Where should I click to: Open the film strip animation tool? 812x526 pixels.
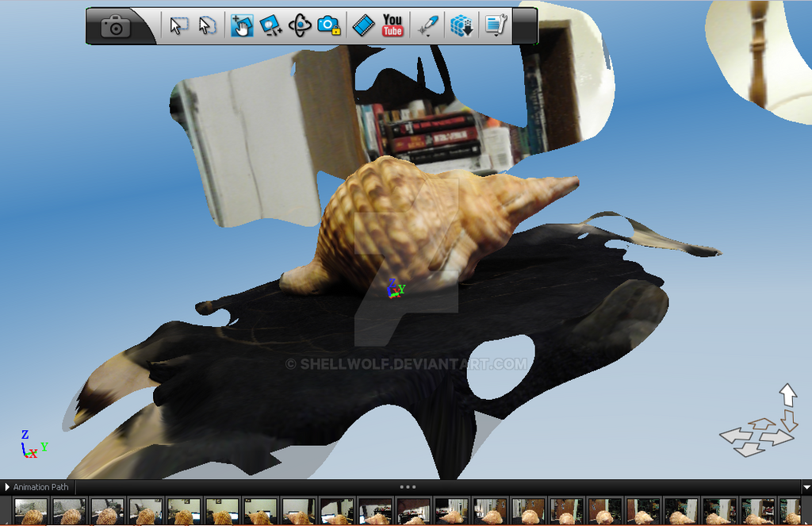(363, 25)
